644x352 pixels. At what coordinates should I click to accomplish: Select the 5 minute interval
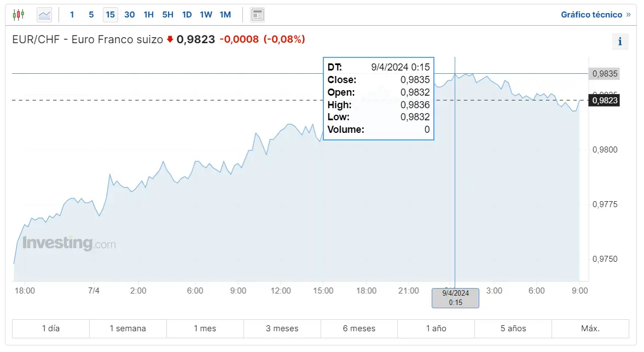point(91,15)
